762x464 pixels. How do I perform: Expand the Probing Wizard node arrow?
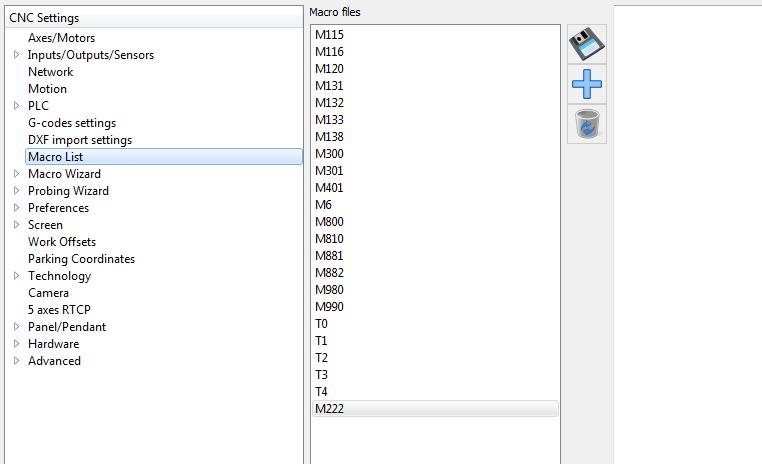click(x=17, y=191)
